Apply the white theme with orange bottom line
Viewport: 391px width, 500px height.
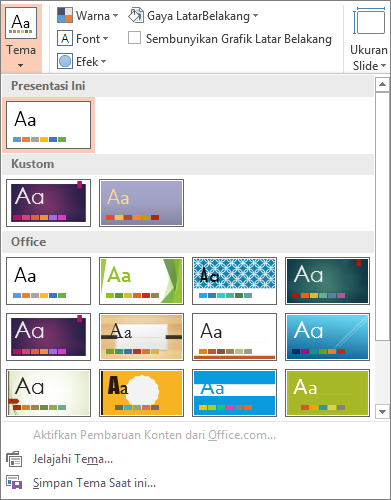click(234, 337)
